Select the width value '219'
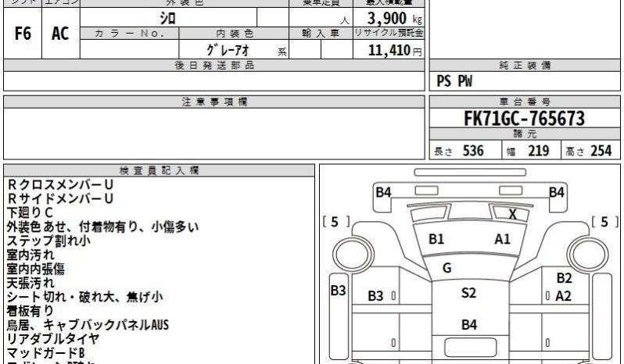Viewport: 624px width, 364px height. point(539,151)
